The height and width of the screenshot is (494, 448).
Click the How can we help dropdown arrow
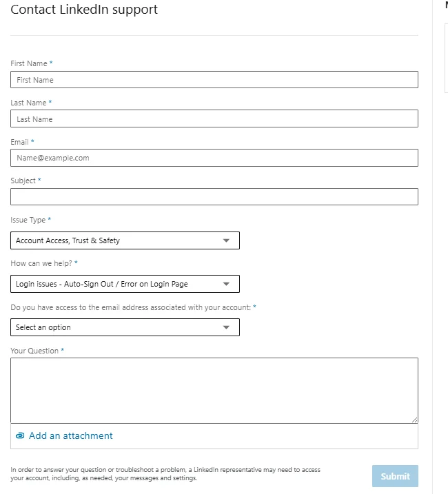click(x=226, y=284)
